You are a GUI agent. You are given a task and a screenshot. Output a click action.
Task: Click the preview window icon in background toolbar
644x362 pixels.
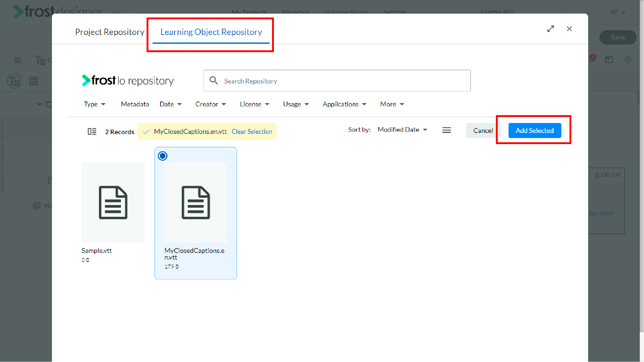point(609,60)
